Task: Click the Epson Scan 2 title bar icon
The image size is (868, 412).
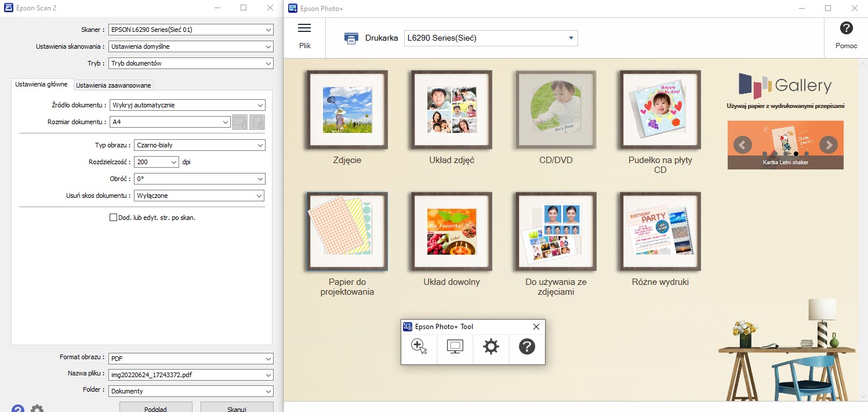Action: point(8,8)
